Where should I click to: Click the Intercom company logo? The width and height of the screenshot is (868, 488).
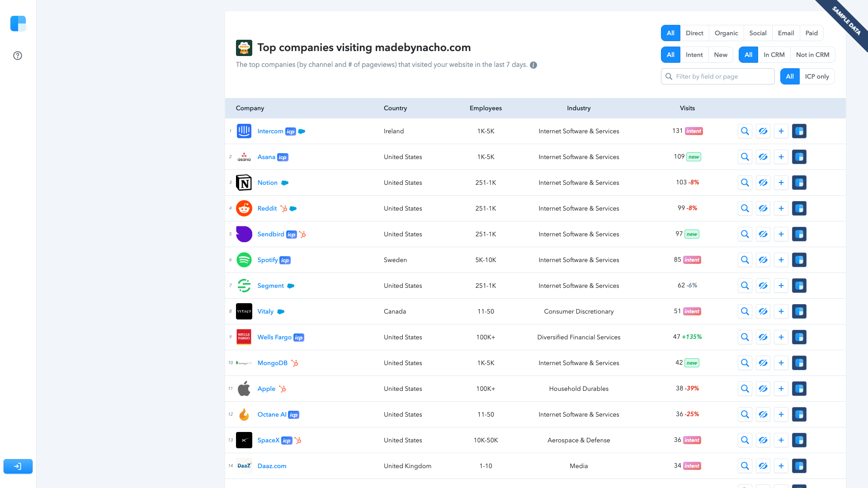point(244,131)
